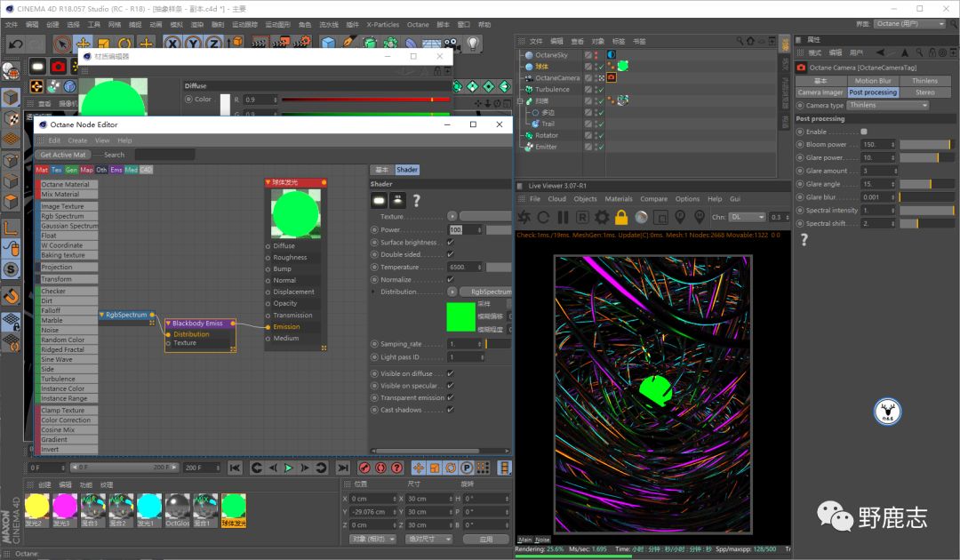Expand the Distribution texture arrow button
The height and width of the screenshot is (560, 960).
[x=452, y=292]
